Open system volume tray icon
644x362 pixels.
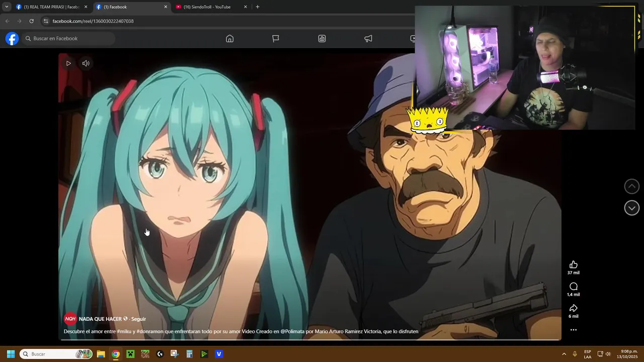[x=608, y=354]
